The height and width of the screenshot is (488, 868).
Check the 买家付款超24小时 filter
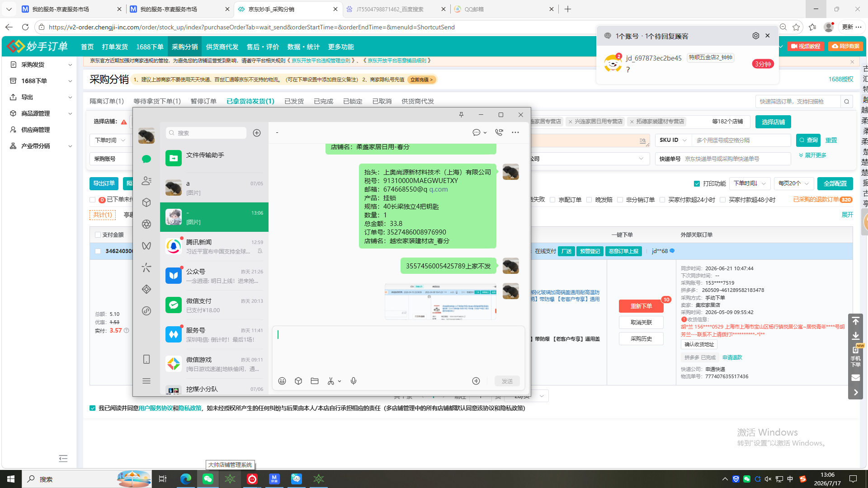[662, 200]
